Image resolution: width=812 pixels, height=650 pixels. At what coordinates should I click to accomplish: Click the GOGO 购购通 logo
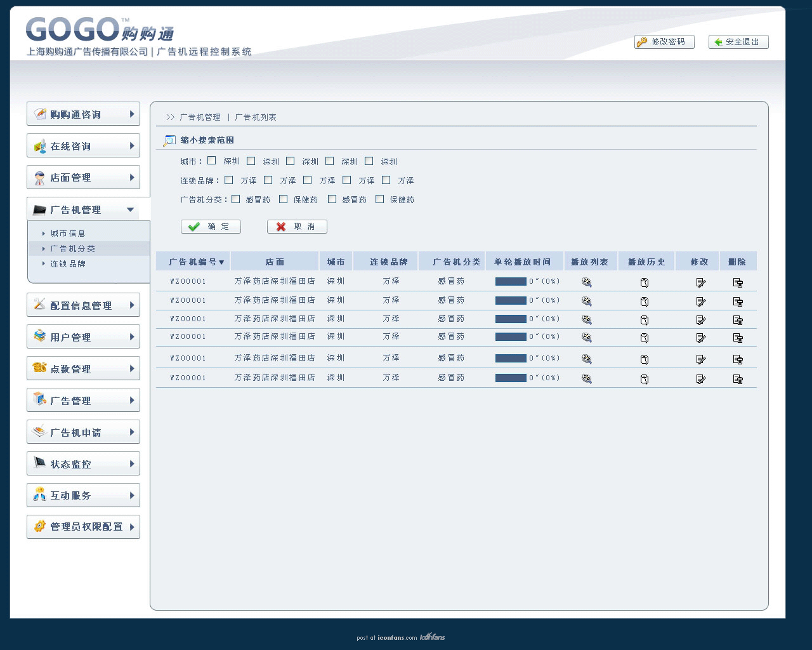point(100,30)
